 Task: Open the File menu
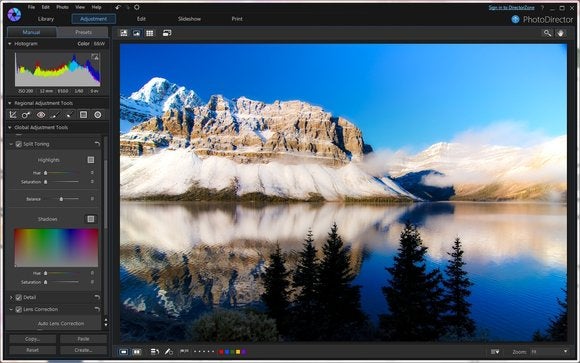pyautogui.click(x=31, y=7)
